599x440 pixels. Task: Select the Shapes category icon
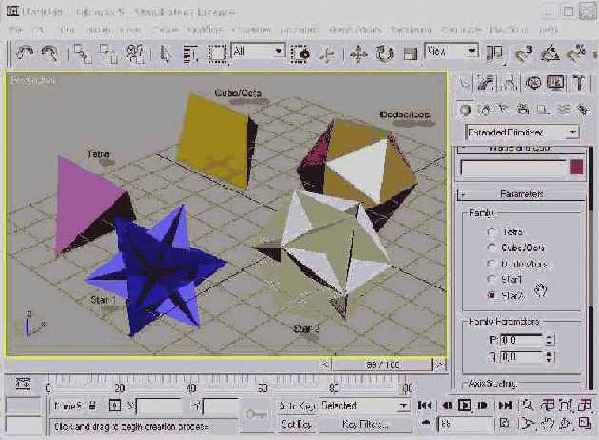pyautogui.click(x=484, y=110)
